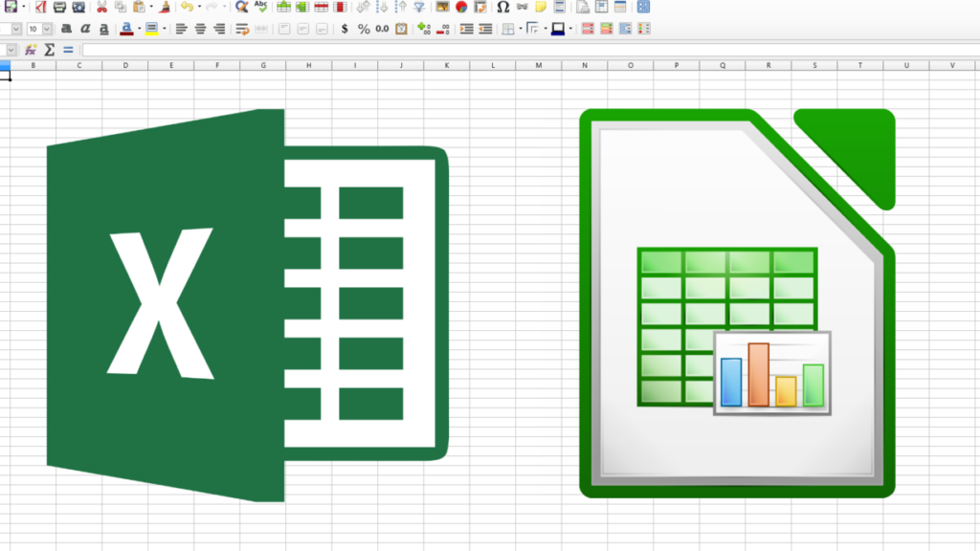
Task: Toggle bold formatting
Action: pos(66,29)
